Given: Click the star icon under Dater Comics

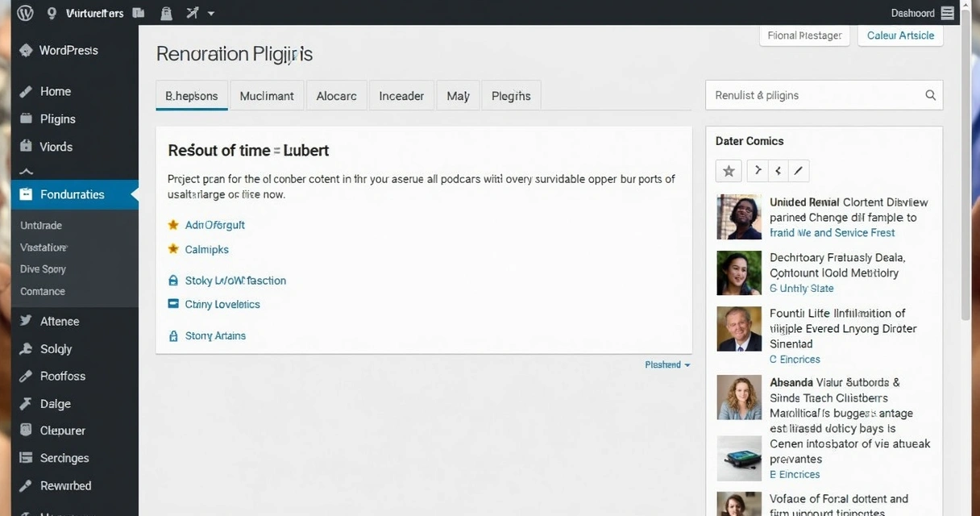Looking at the screenshot, I should 729,171.
